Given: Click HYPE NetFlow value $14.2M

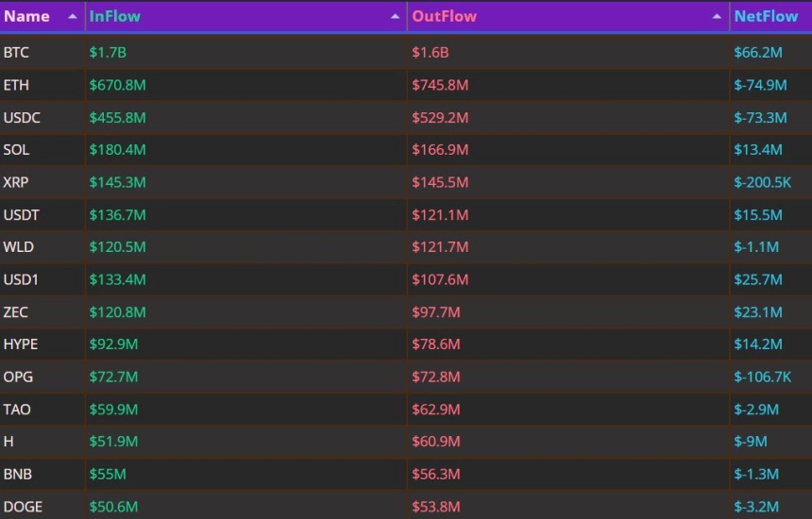Looking at the screenshot, I should pyautogui.click(x=758, y=344).
